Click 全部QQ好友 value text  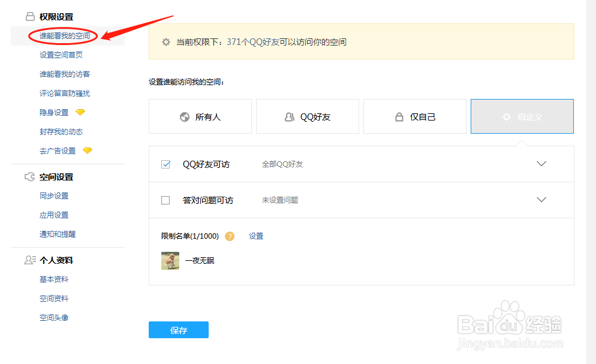pos(282,164)
